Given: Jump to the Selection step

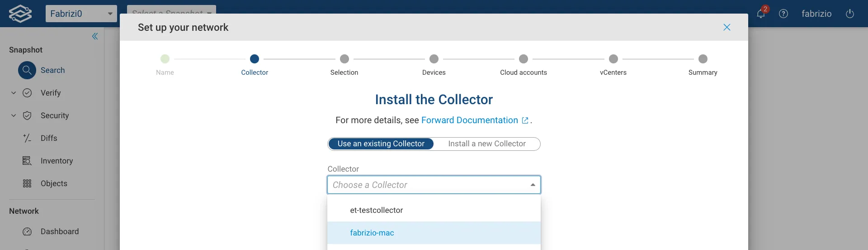Looking at the screenshot, I should (x=344, y=59).
